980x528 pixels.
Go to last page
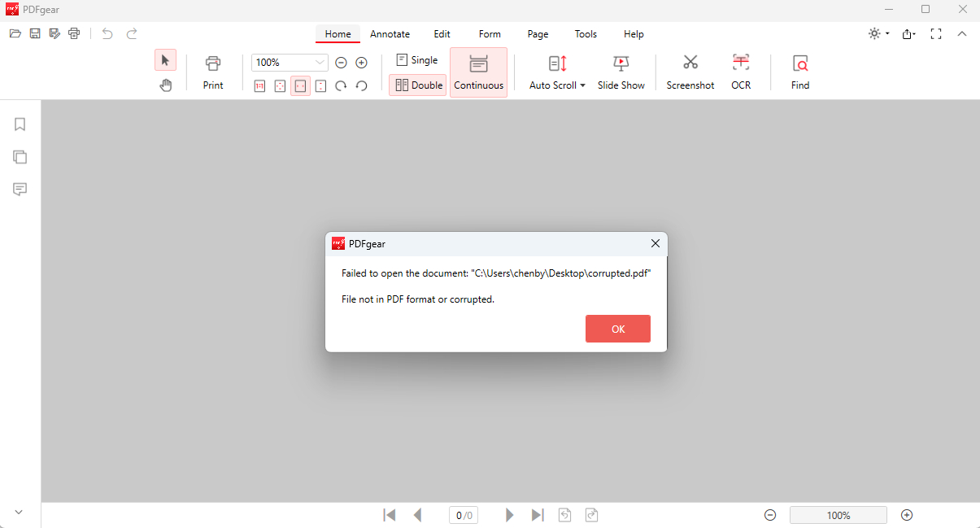[x=538, y=515]
